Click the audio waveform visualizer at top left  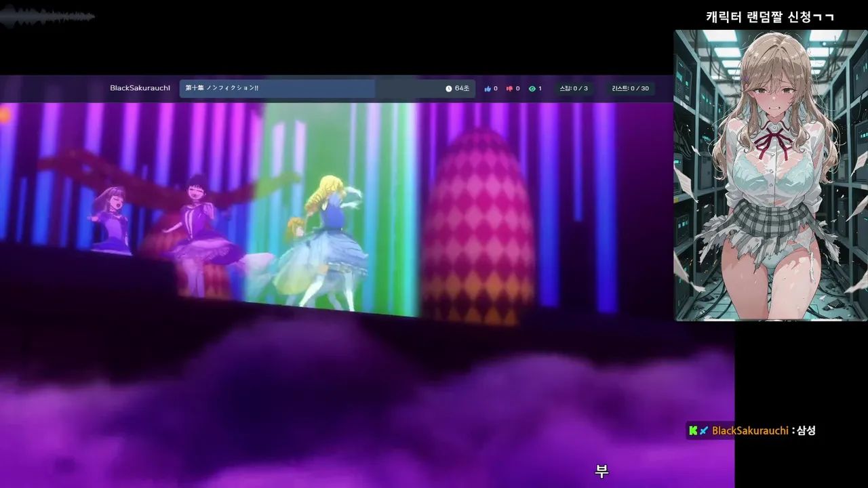[x=47, y=17]
